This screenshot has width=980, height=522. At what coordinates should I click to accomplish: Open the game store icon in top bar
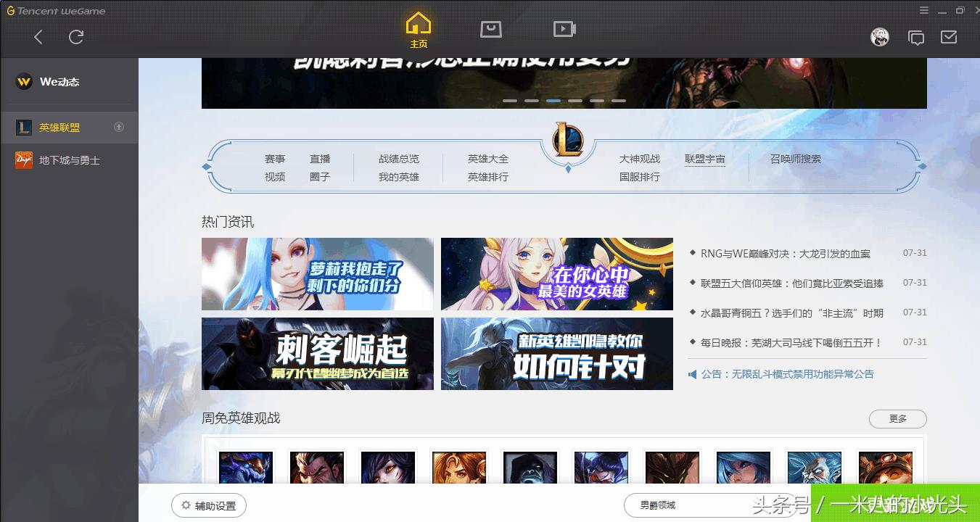(x=491, y=29)
